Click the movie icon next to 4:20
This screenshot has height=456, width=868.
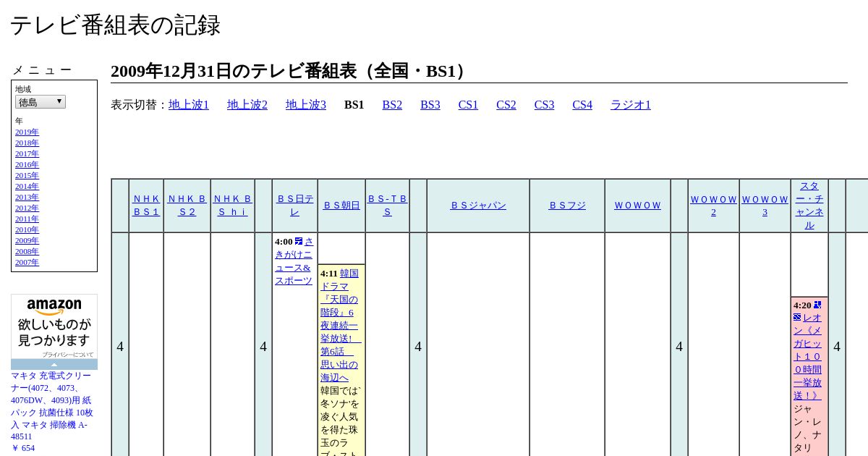[817, 305]
